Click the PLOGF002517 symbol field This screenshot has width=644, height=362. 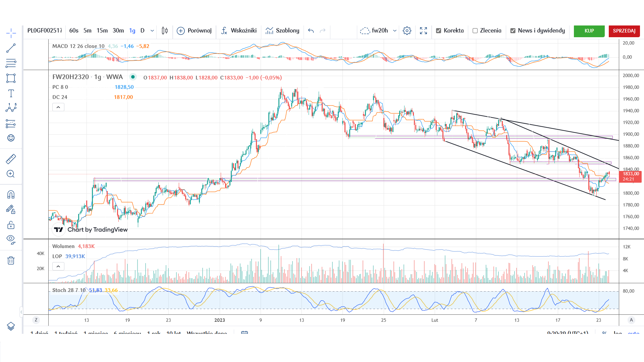click(45, 31)
